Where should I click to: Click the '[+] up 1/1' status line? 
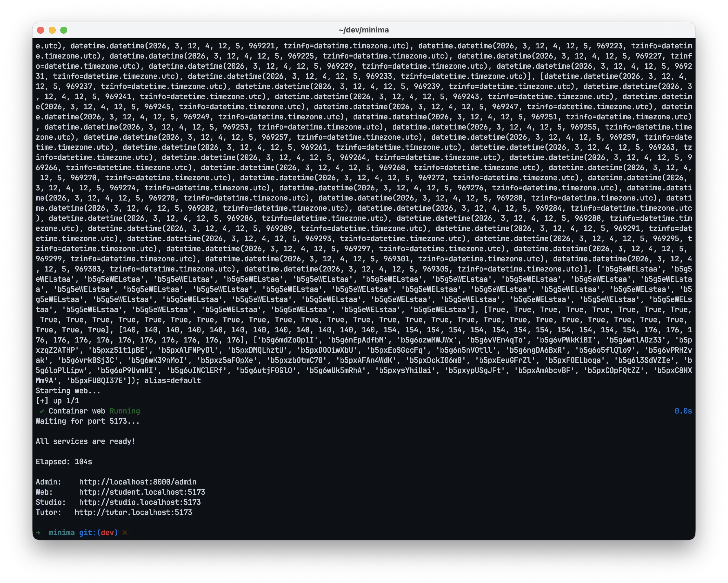point(57,401)
